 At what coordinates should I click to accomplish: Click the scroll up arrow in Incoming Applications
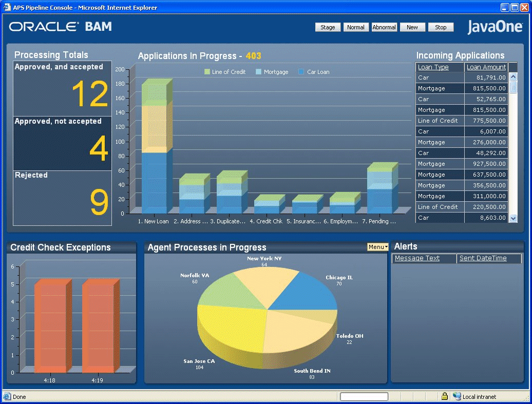point(514,76)
